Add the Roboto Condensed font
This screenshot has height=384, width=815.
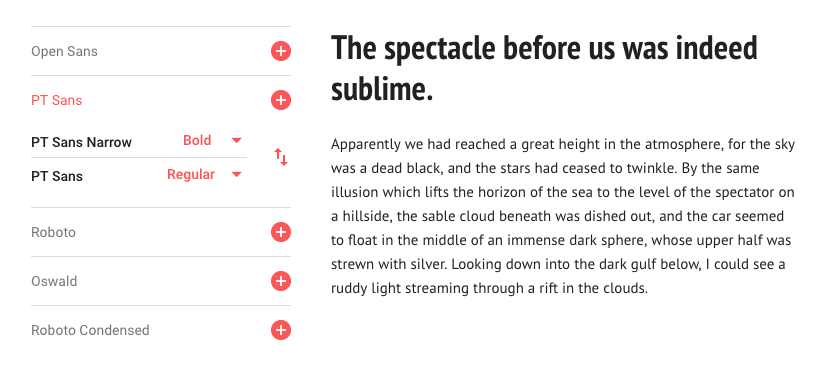[x=281, y=330]
